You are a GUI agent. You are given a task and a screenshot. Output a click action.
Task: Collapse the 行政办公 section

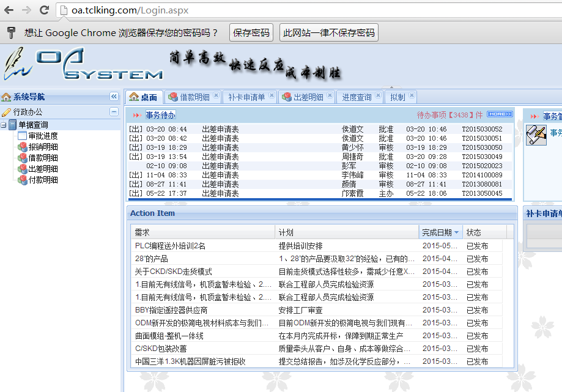pos(114,112)
